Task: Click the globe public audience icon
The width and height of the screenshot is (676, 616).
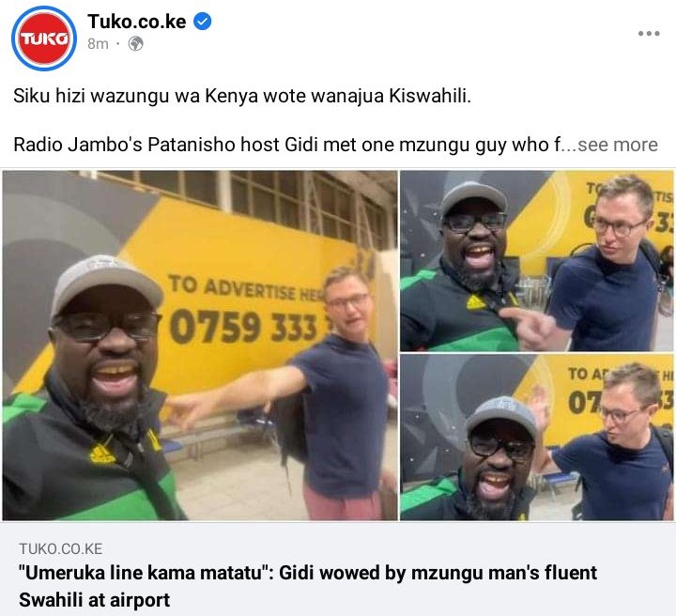Action: pyautogui.click(x=136, y=43)
